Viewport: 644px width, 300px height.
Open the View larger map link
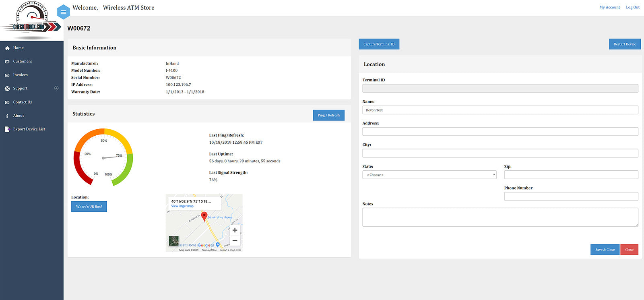pos(182,206)
